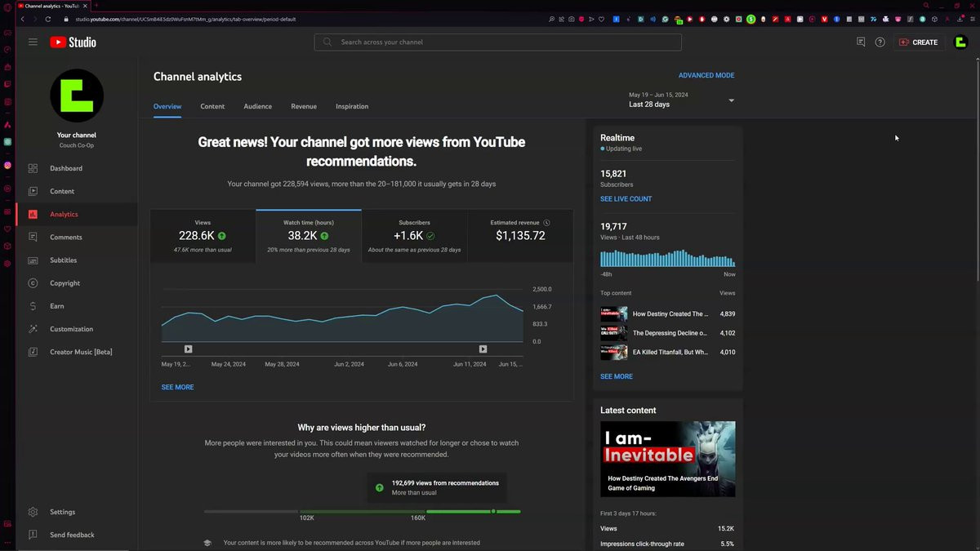The image size is (980, 551).
Task: Open The Depressing Decline o... top content row
Action: click(x=668, y=333)
